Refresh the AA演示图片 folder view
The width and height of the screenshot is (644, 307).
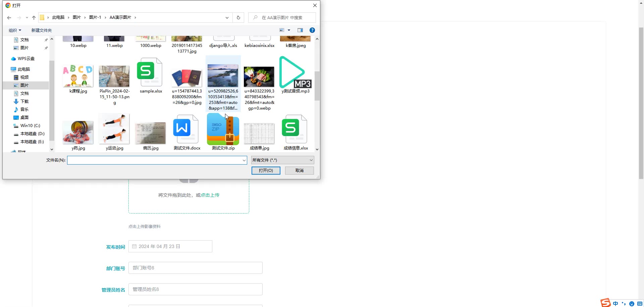(x=238, y=18)
